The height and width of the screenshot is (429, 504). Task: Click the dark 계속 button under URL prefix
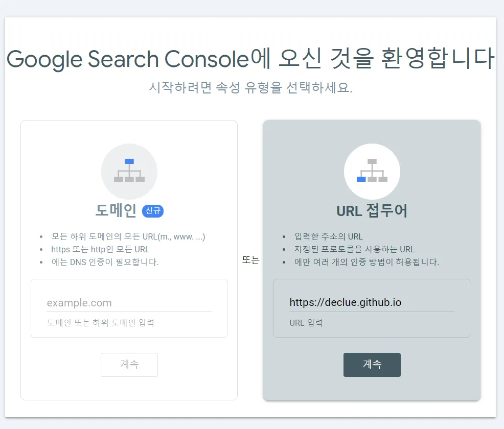tap(372, 365)
